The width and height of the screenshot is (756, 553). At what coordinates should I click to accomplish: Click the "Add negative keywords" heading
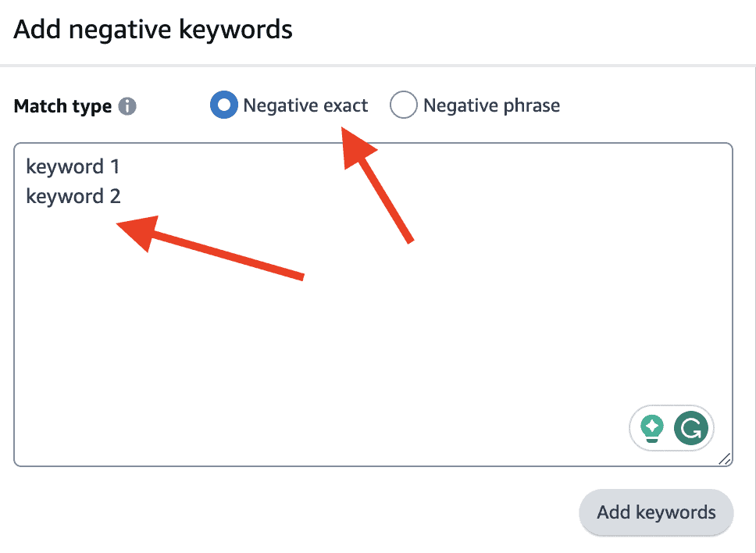[153, 30]
